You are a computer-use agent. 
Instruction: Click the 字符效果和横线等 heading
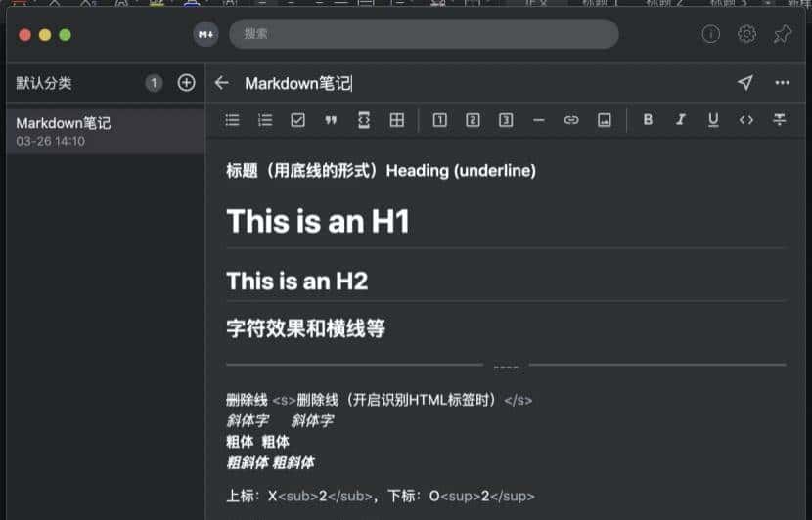coord(305,328)
